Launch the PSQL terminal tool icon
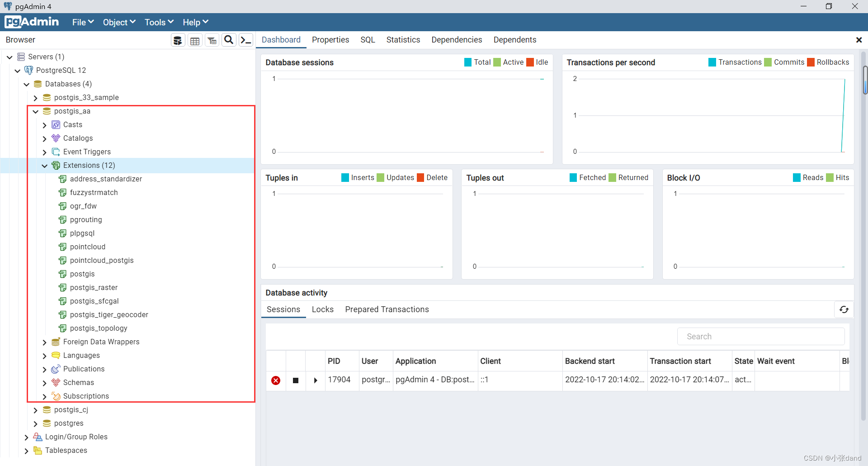The image size is (868, 466). (x=246, y=40)
